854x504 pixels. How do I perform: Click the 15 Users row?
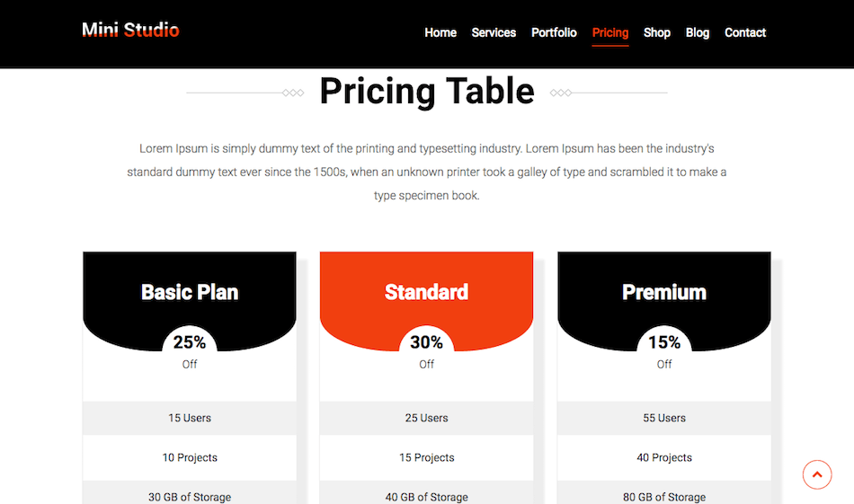(x=190, y=418)
